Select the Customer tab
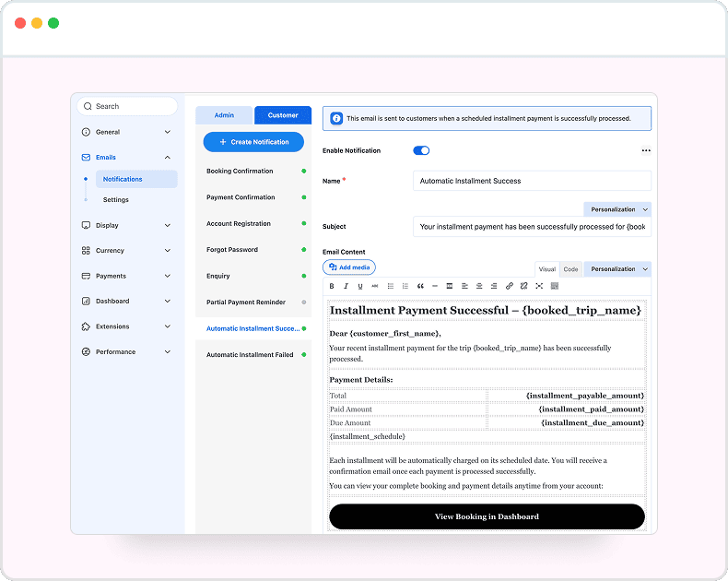 pos(283,115)
